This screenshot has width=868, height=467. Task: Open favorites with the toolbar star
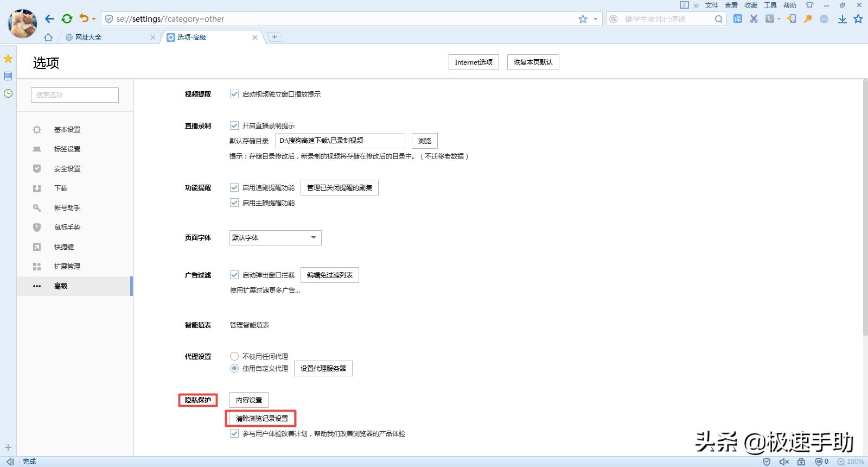coord(858,19)
